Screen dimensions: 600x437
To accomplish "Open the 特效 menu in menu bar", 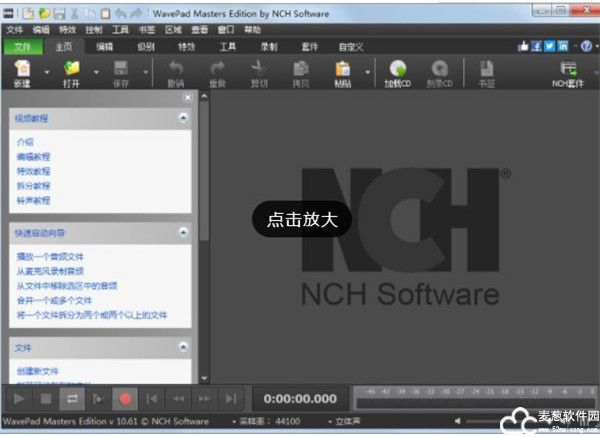I will pos(66,30).
